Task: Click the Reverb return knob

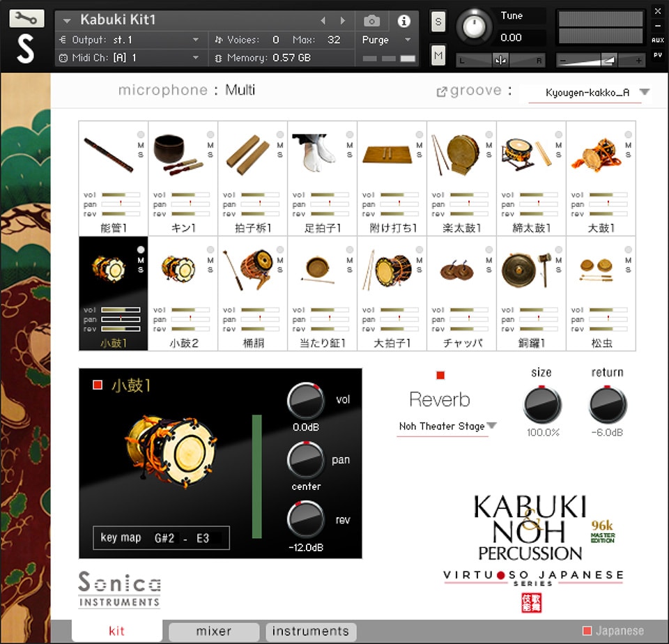Action: coord(608,404)
